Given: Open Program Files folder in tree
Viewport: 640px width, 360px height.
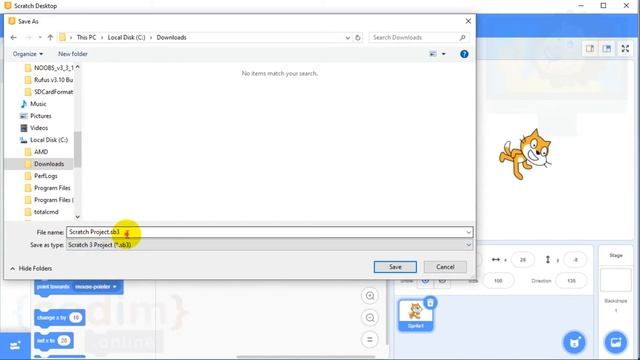Looking at the screenshot, I should coord(47,188).
